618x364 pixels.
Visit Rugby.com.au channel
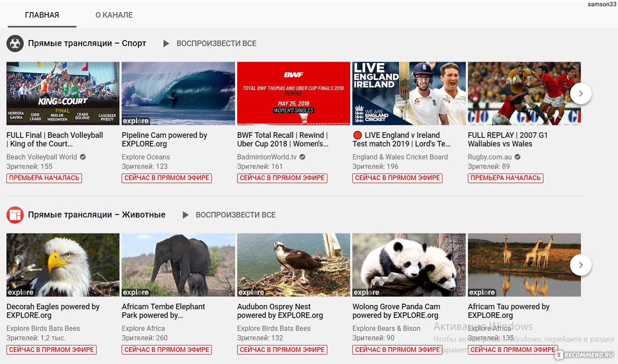point(490,157)
